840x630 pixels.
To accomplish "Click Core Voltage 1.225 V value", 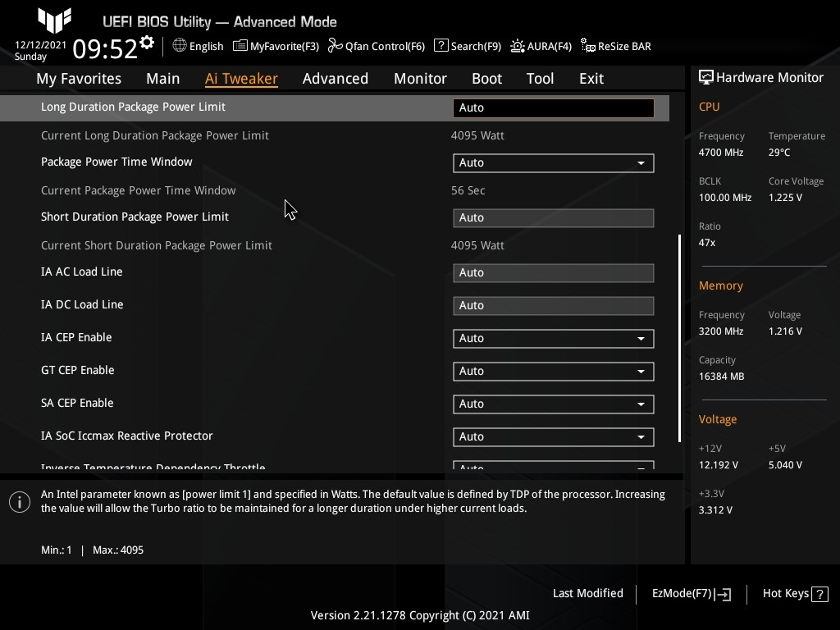I will coord(785,197).
